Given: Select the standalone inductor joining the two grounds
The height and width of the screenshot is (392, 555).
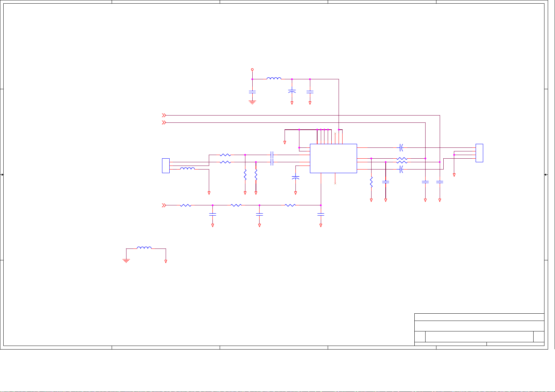Looking at the screenshot, I should click(144, 248).
